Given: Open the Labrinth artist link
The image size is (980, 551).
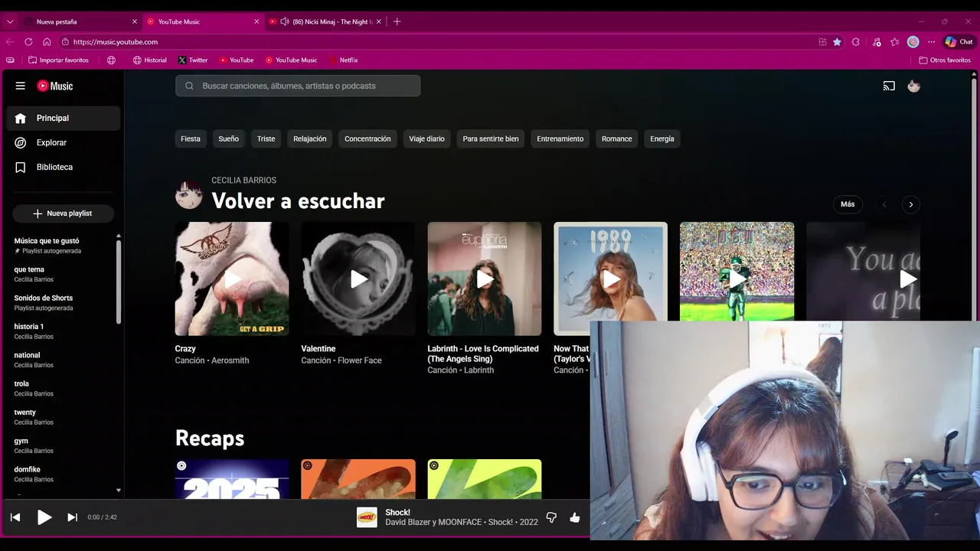Looking at the screenshot, I should point(479,370).
